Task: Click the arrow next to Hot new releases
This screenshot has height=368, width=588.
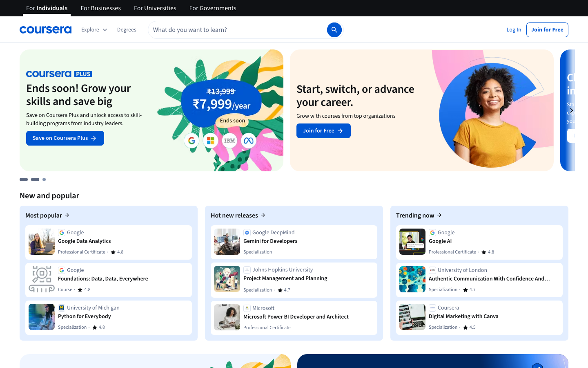Action: click(x=263, y=215)
